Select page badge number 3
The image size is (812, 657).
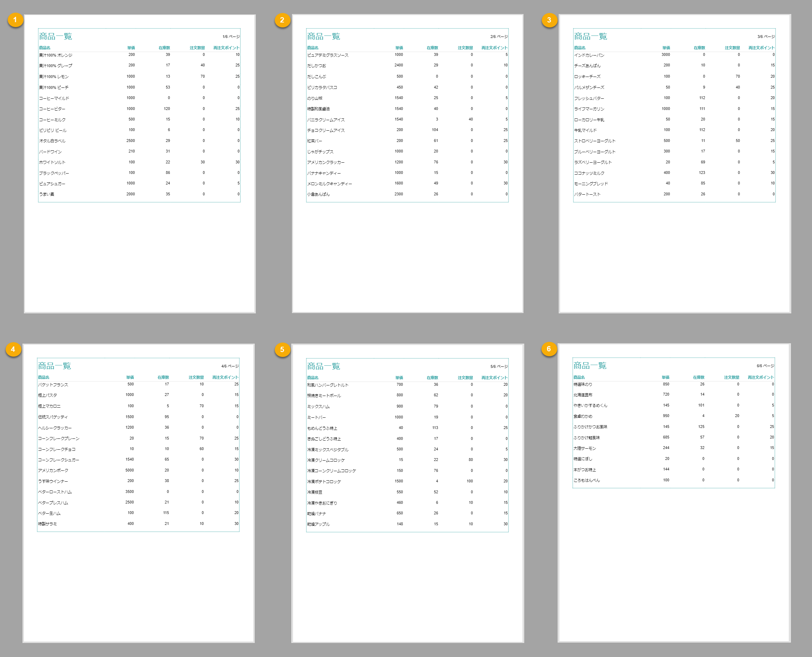(x=550, y=20)
